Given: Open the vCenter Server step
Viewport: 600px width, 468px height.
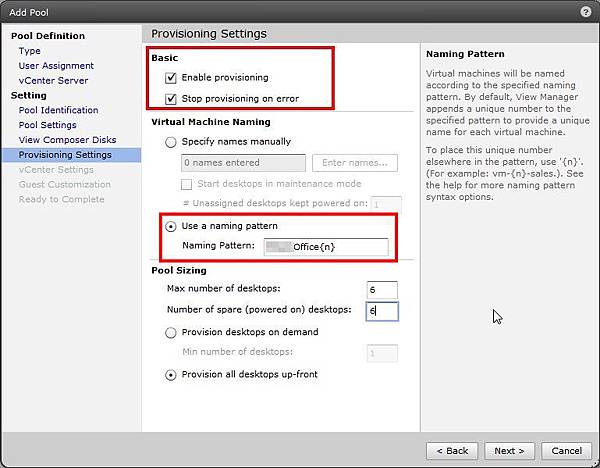Looking at the screenshot, I should pyautogui.click(x=53, y=81).
